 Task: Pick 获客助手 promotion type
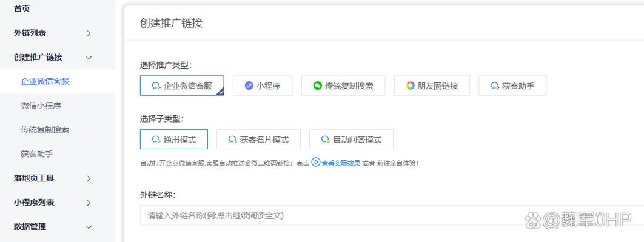pyautogui.click(x=512, y=86)
